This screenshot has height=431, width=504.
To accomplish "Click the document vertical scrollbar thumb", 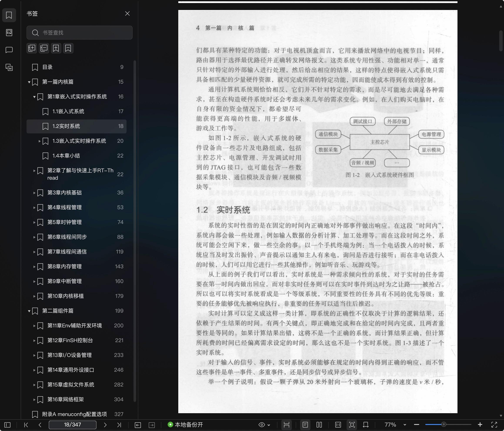I will point(501,41).
